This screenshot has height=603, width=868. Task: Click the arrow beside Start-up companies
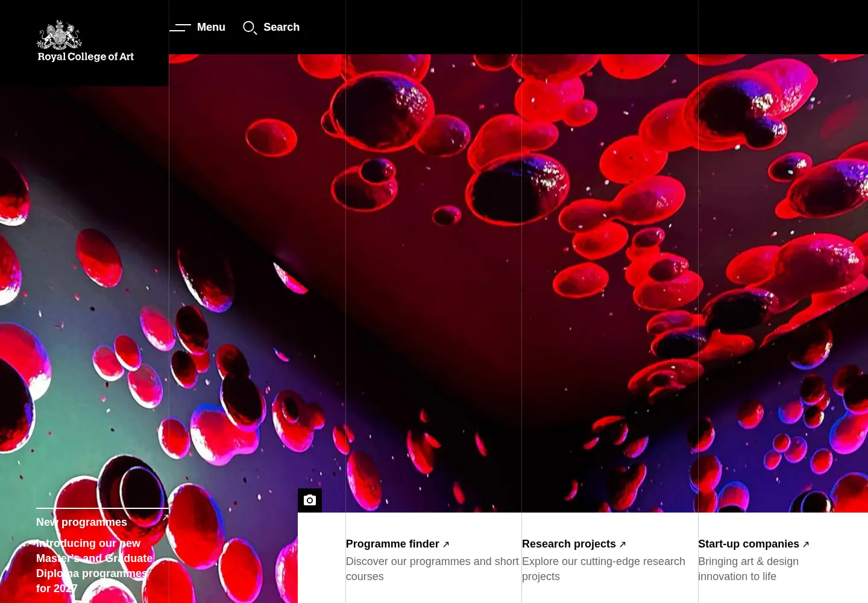tap(806, 545)
